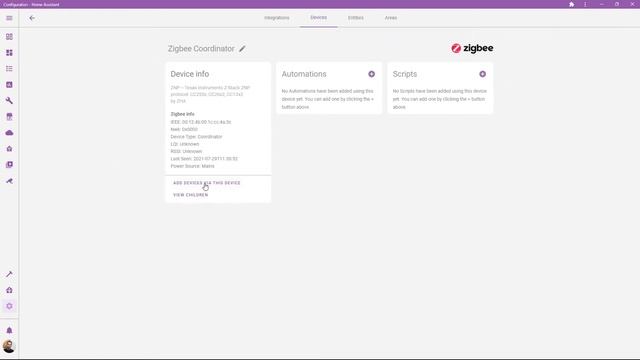640x360 pixels.
Task: Switch to the Entities tab
Action: click(x=356, y=18)
